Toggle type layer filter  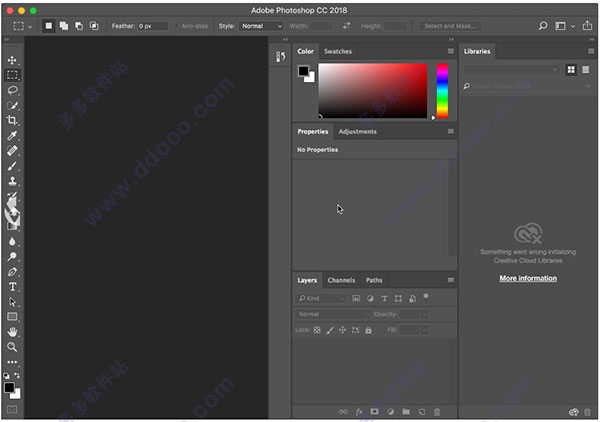[x=384, y=298]
